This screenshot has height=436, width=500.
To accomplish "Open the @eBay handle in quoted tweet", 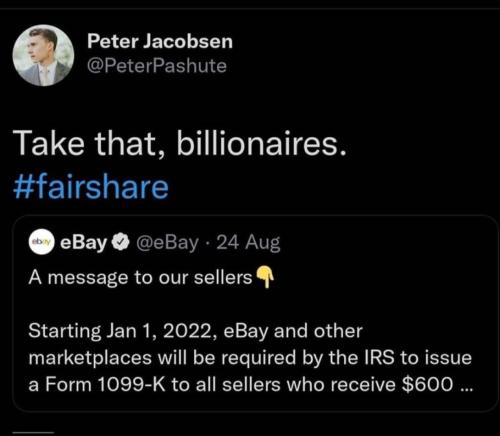I will 167,243.
